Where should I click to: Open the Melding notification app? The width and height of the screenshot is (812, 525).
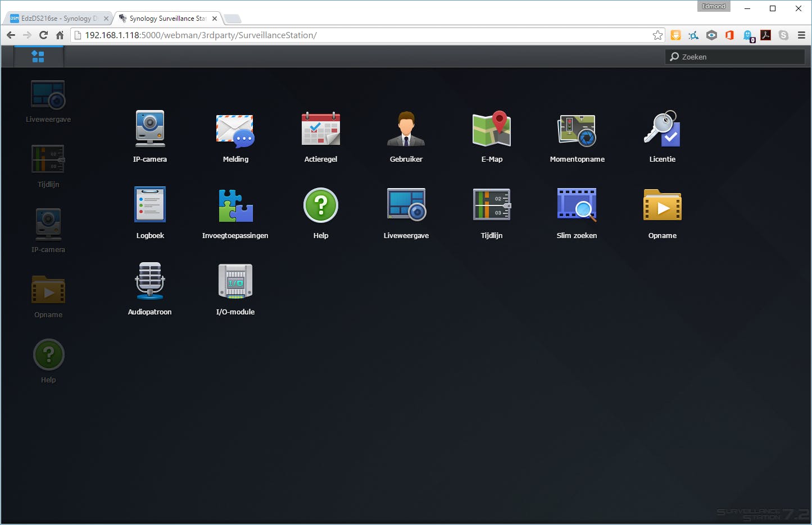tap(235, 130)
